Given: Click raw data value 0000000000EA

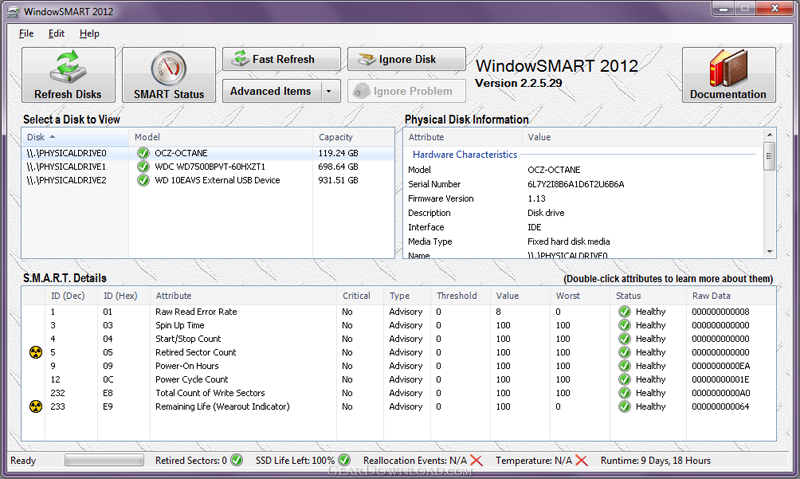Looking at the screenshot, I should click(720, 366).
